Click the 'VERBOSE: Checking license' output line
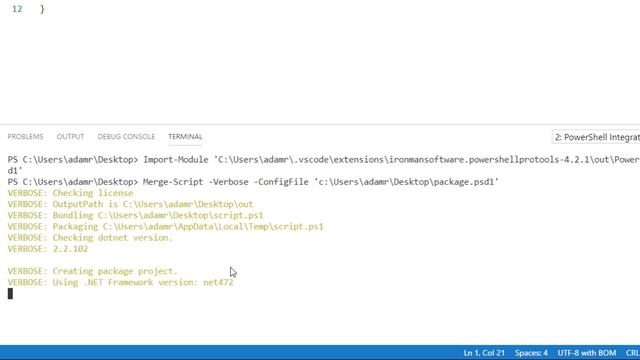This screenshot has height=360, width=640. coord(70,193)
